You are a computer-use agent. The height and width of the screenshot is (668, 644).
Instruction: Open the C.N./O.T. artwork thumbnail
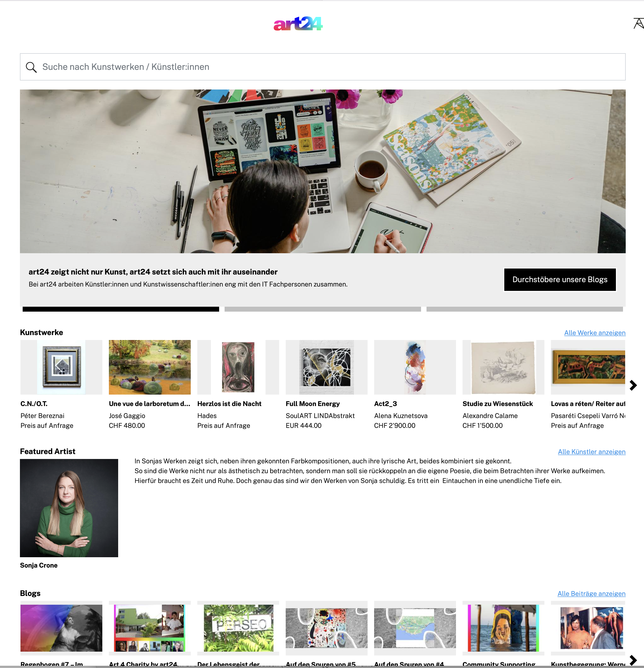(x=61, y=367)
